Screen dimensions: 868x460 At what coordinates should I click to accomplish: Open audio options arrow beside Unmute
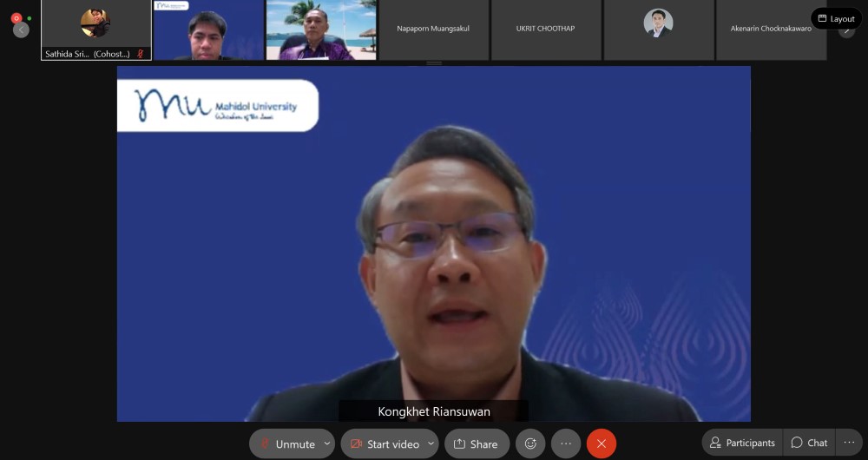point(327,444)
